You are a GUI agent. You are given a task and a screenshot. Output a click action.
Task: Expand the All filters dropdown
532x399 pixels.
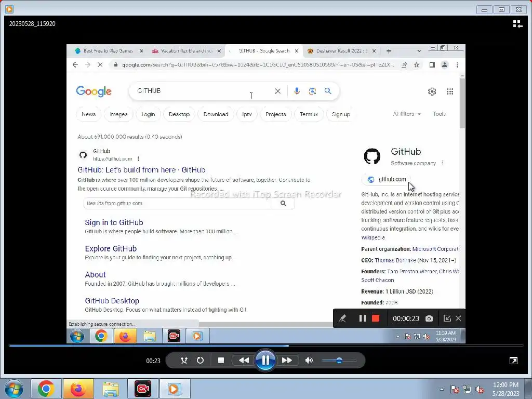click(x=407, y=114)
